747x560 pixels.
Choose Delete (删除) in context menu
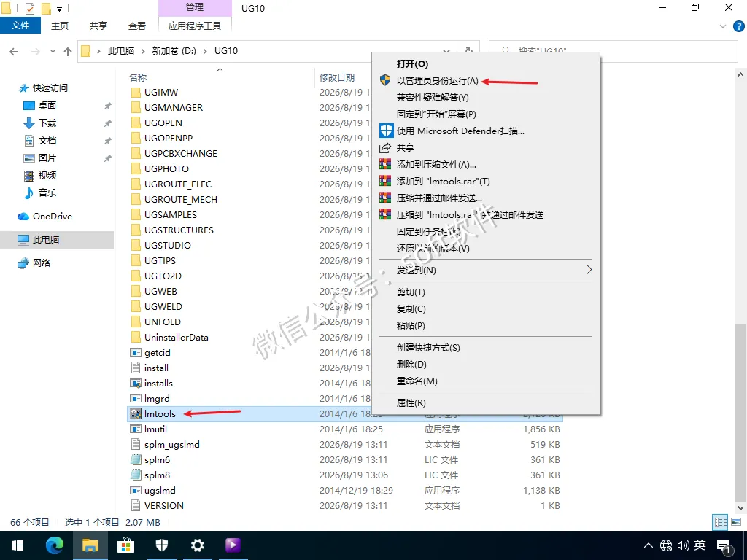[x=411, y=364]
